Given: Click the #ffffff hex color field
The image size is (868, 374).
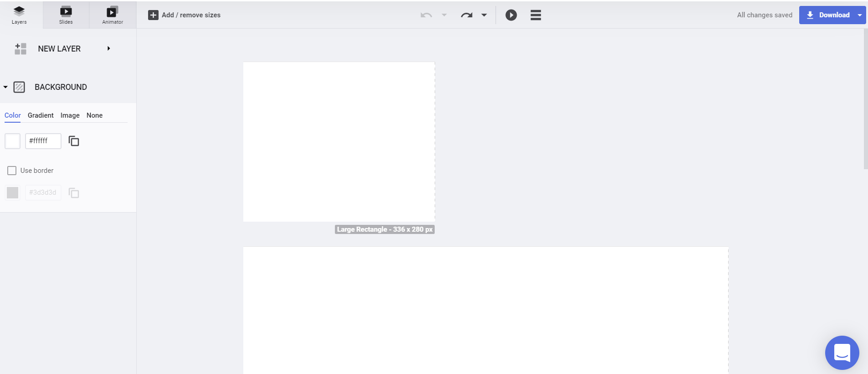Looking at the screenshot, I should point(43,141).
